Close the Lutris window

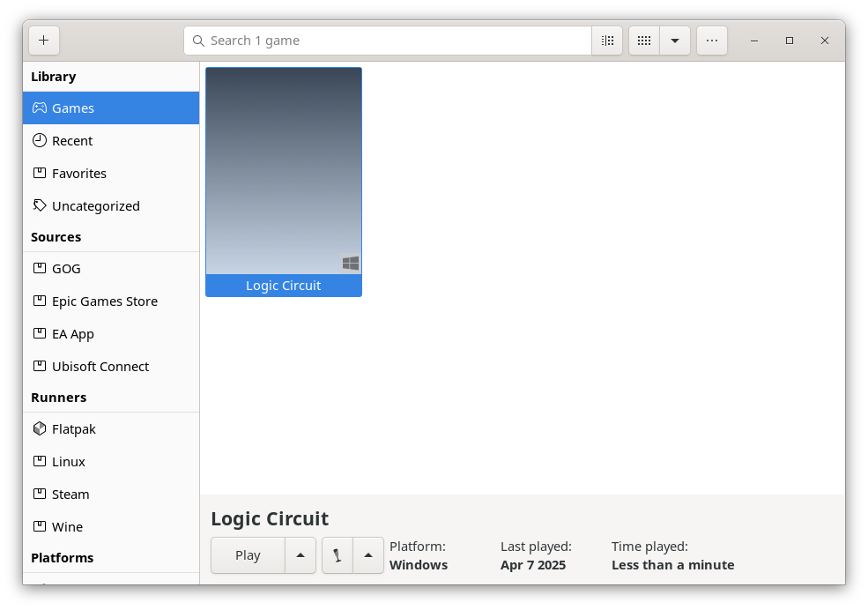[825, 41]
